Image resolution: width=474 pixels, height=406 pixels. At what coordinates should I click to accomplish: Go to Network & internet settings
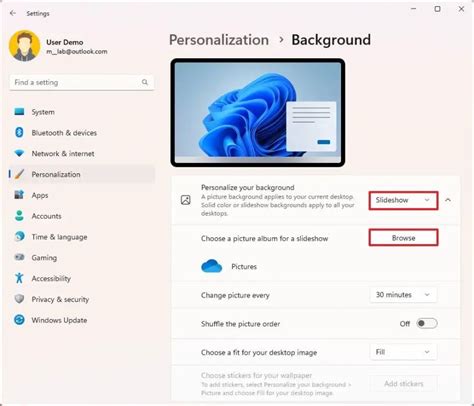pos(82,154)
